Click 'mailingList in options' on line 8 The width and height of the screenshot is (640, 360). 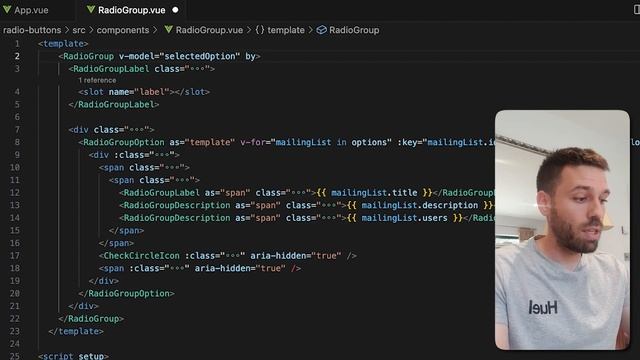coord(331,142)
